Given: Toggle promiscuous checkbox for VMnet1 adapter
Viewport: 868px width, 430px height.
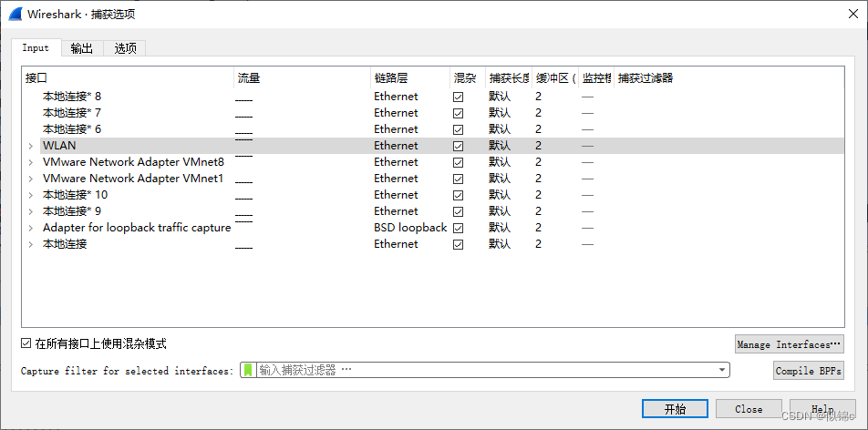Looking at the screenshot, I should (458, 179).
